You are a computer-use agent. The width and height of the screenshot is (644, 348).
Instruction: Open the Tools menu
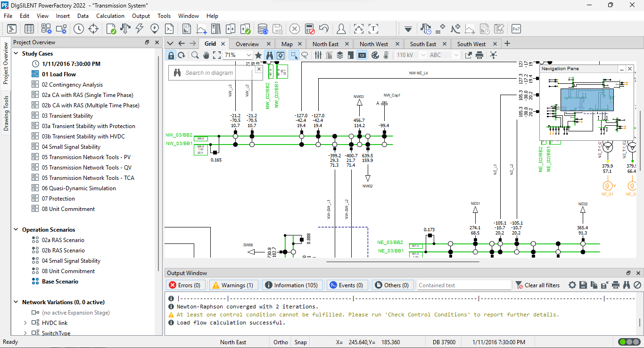164,16
